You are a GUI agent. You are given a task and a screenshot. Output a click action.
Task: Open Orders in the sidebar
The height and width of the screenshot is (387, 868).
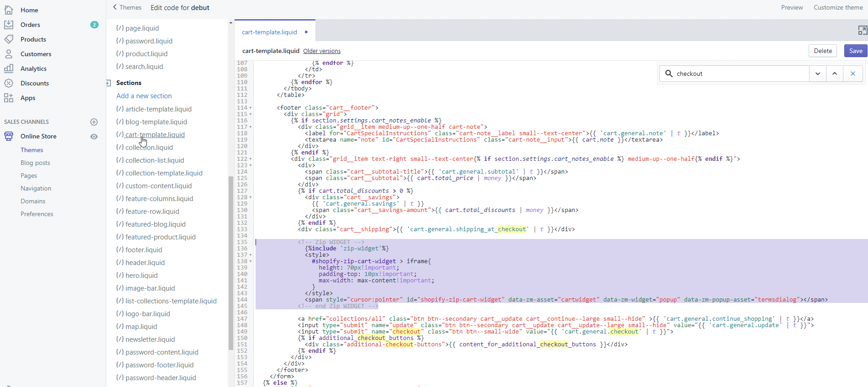[x=30, y=25]
